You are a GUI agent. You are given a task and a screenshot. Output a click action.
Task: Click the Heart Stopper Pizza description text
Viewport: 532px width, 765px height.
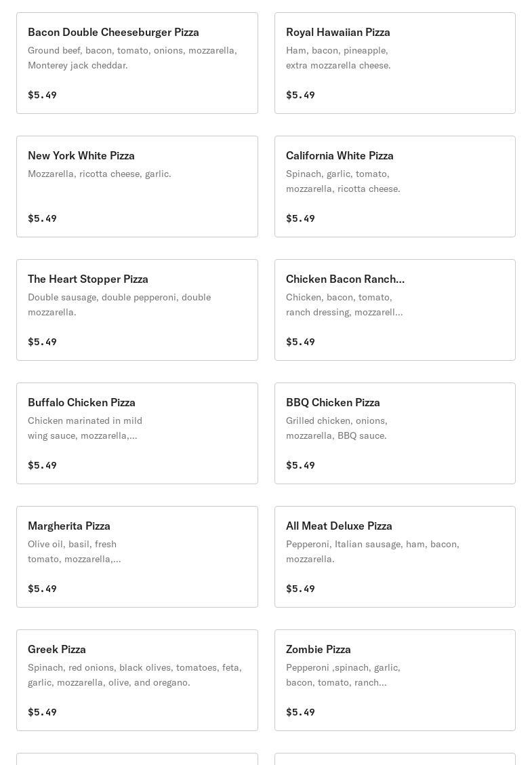pos(119,305)
